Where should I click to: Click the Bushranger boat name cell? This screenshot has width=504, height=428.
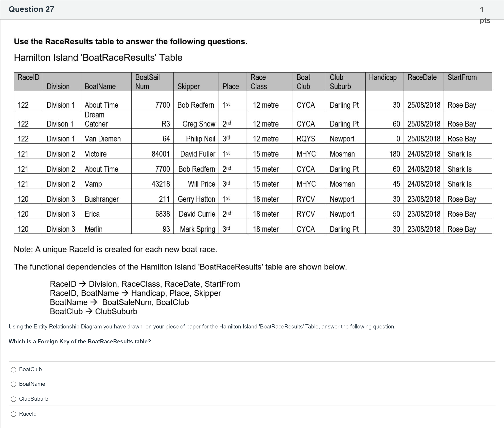point(102,199)
